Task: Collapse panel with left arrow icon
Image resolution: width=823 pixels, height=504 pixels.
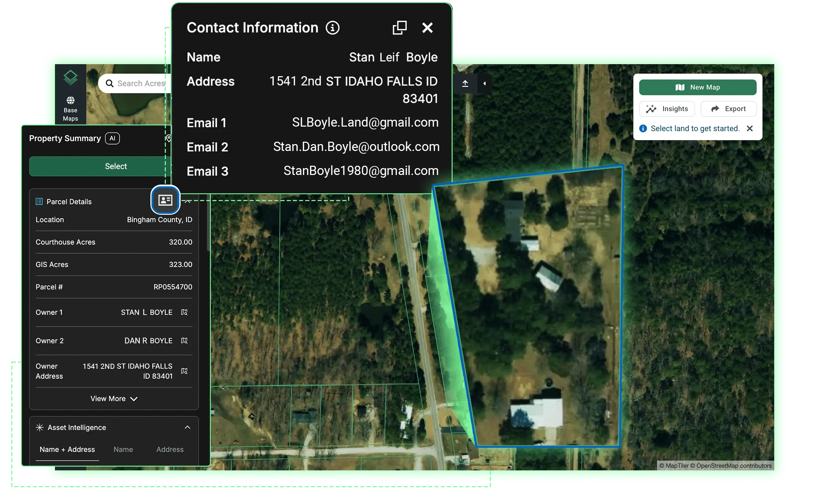Action: (x=484, y=83)
